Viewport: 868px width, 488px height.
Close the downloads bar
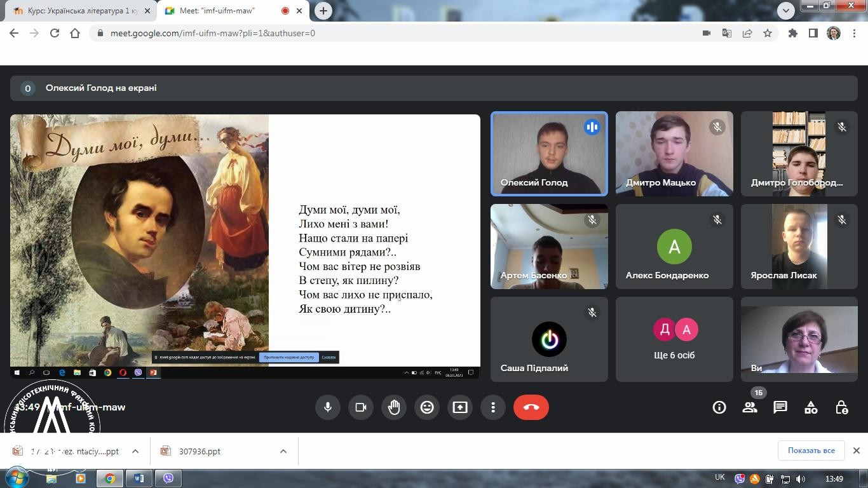click(x=856, y=451)
